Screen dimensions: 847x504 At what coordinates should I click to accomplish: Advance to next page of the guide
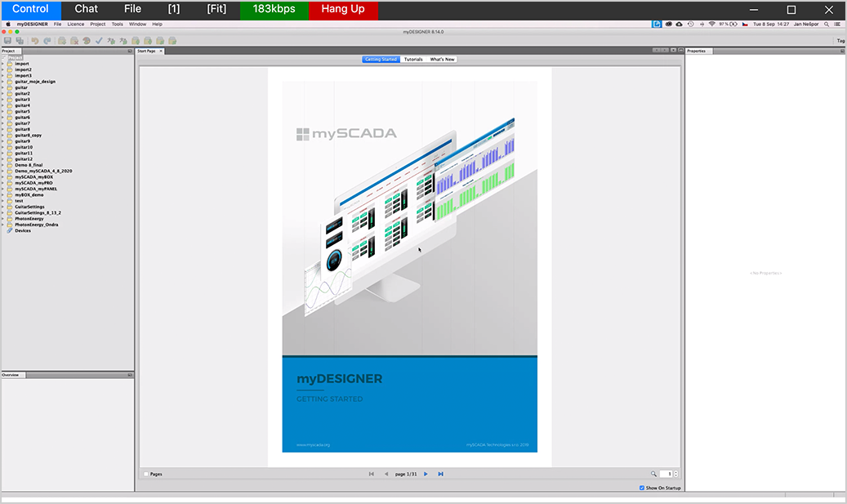coord(426,474)
